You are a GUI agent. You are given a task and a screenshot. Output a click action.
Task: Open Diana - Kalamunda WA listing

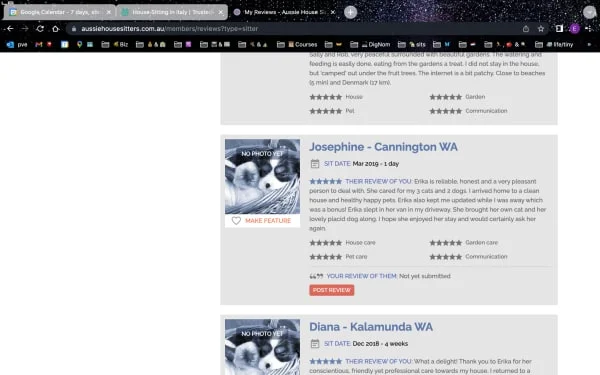(371, 327)
